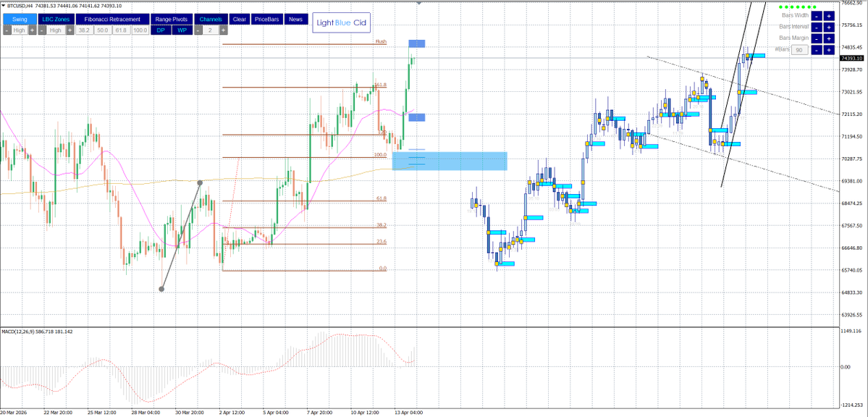Toggle the LBC Zones button
The height and width of the screenshot is (417, 868).
(56, 19)
